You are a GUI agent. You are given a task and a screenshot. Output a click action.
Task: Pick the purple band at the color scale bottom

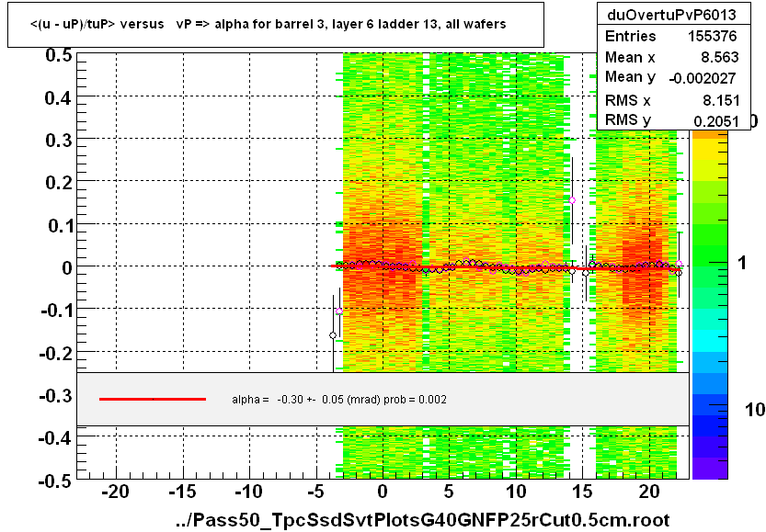[710, 469]
